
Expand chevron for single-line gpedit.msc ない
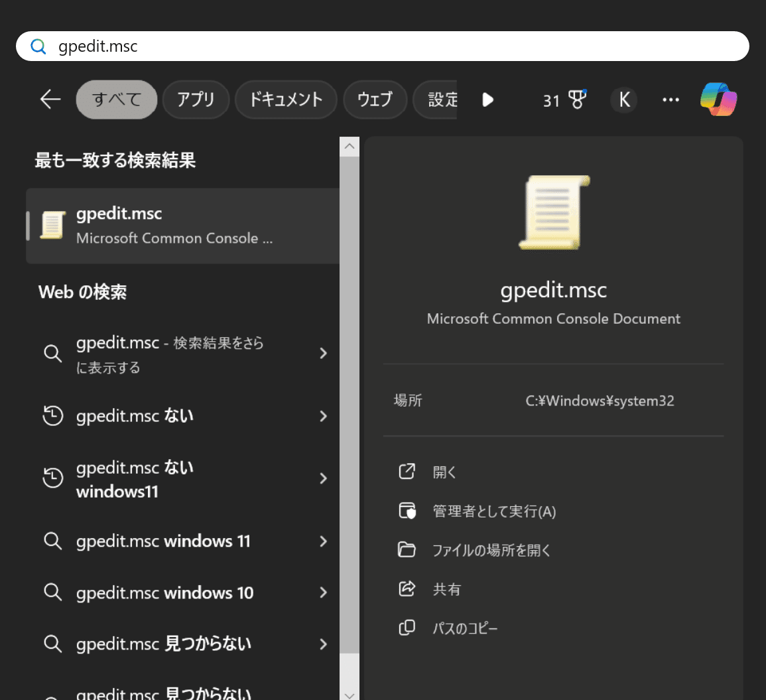pos(323,416)
